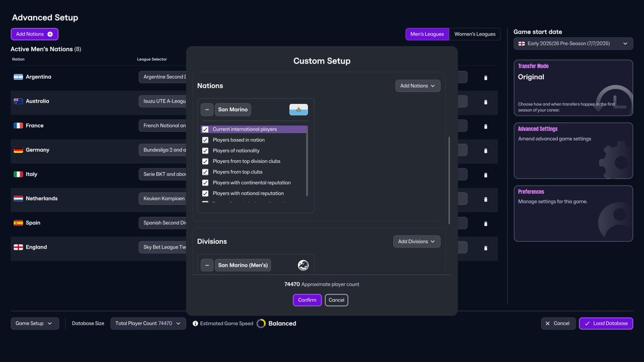Open the Total Player Count dropdown
The height and width of the screenshot is (362, 644).
[x=148, y=323]
